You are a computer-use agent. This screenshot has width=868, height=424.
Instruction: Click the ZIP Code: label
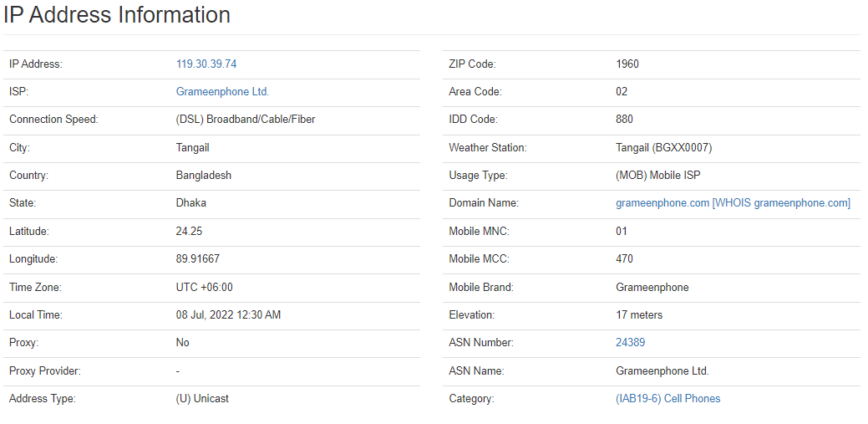point(472,64)
